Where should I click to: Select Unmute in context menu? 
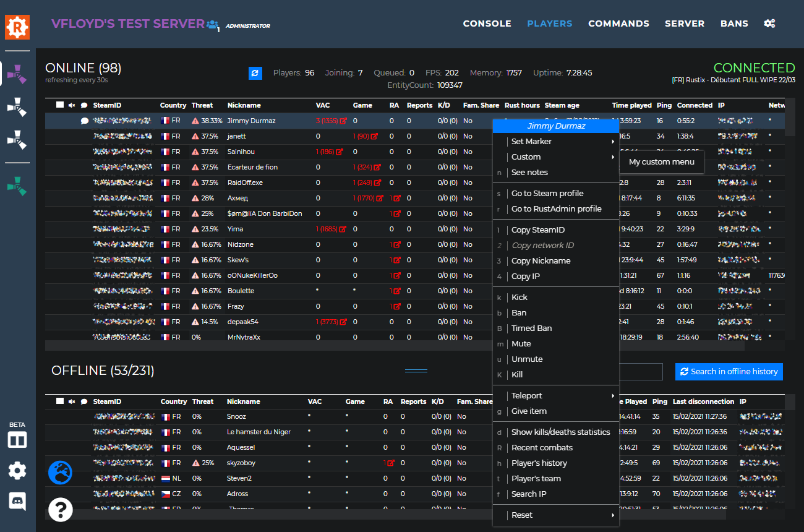[556, 359]
